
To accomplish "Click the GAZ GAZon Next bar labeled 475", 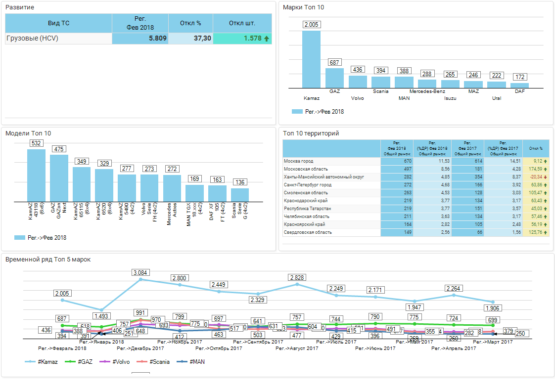I will click(59, 178).
